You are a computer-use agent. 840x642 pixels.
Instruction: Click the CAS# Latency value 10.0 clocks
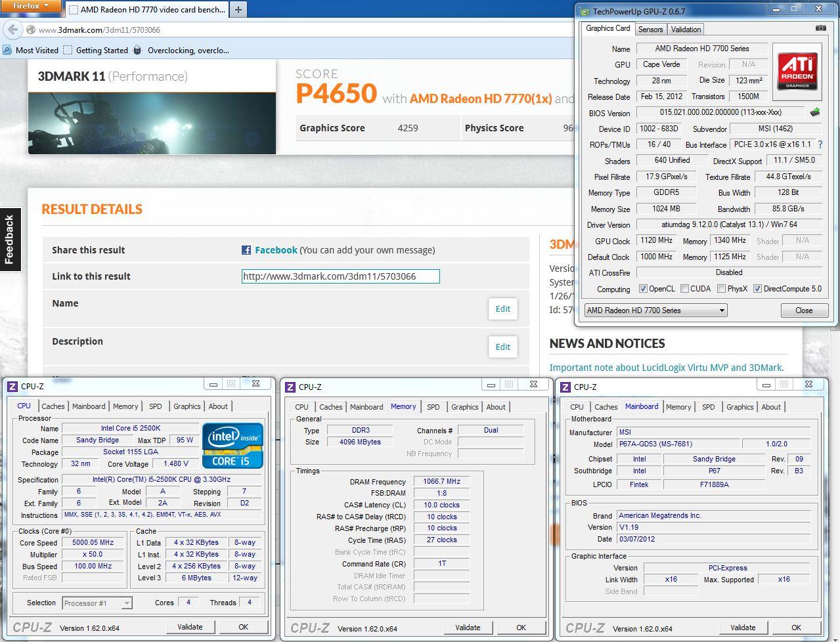pyautogui.click(x=441, y=505)
